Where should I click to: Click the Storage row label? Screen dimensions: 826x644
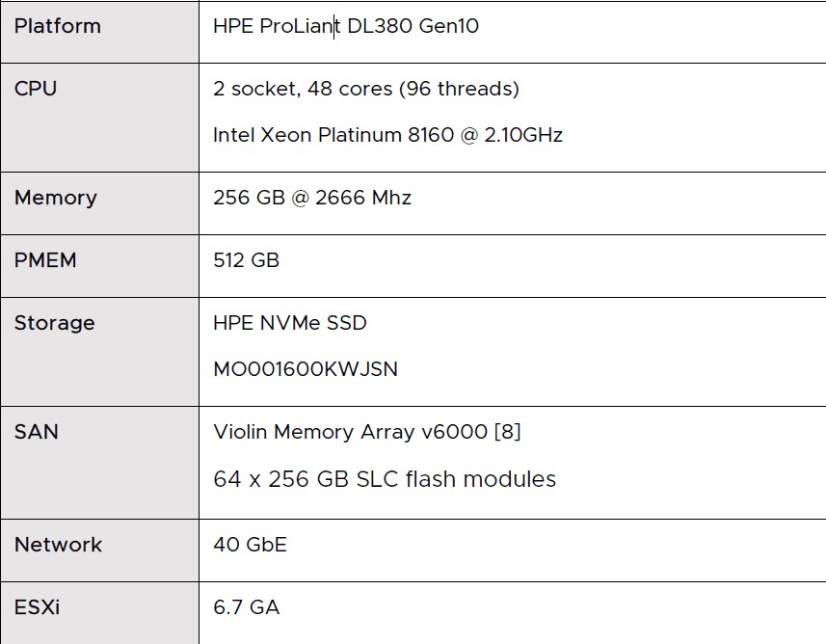55,323
